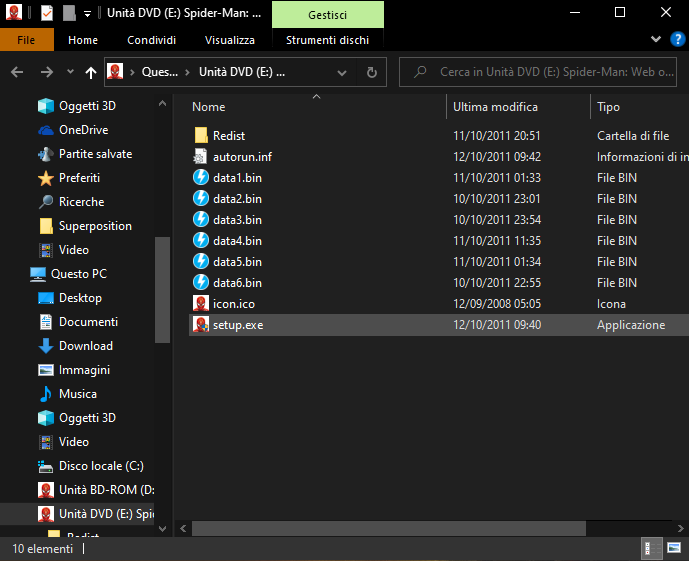Select the setup.exe Spider-Man application icon
This screenshot has width=689, height=561.
201,325
